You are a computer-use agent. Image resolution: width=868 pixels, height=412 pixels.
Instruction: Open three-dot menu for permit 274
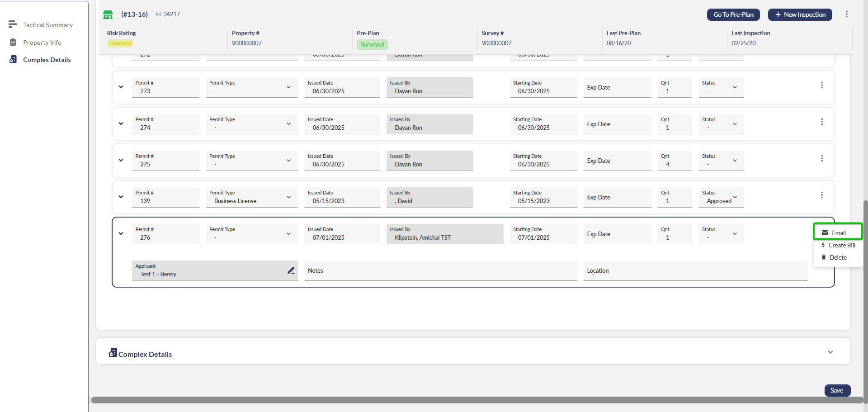[821, 122]
